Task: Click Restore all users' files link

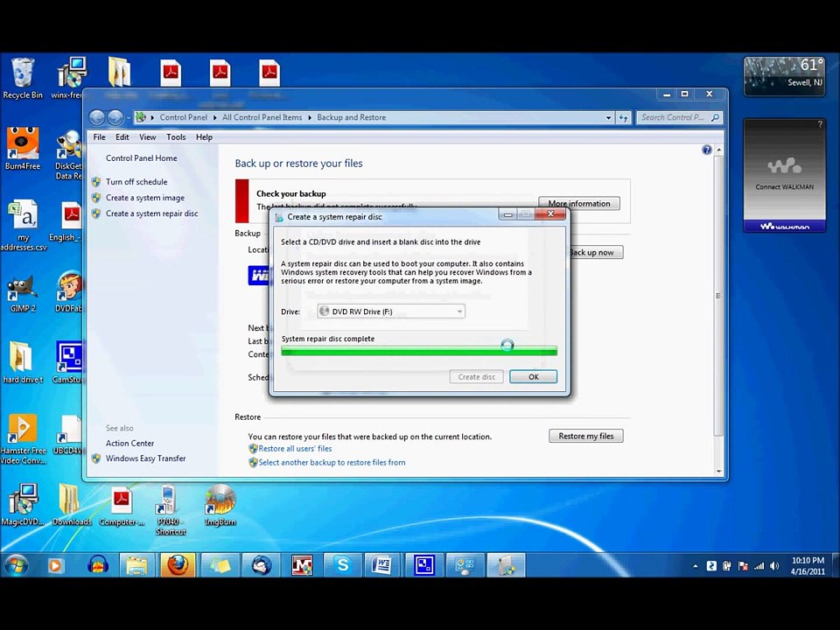Action: (295, 449)
